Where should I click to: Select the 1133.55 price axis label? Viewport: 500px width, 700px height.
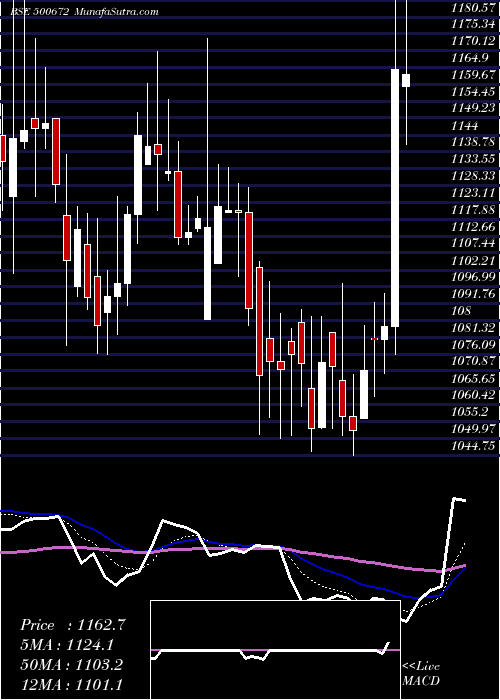(x=473, y=158)
